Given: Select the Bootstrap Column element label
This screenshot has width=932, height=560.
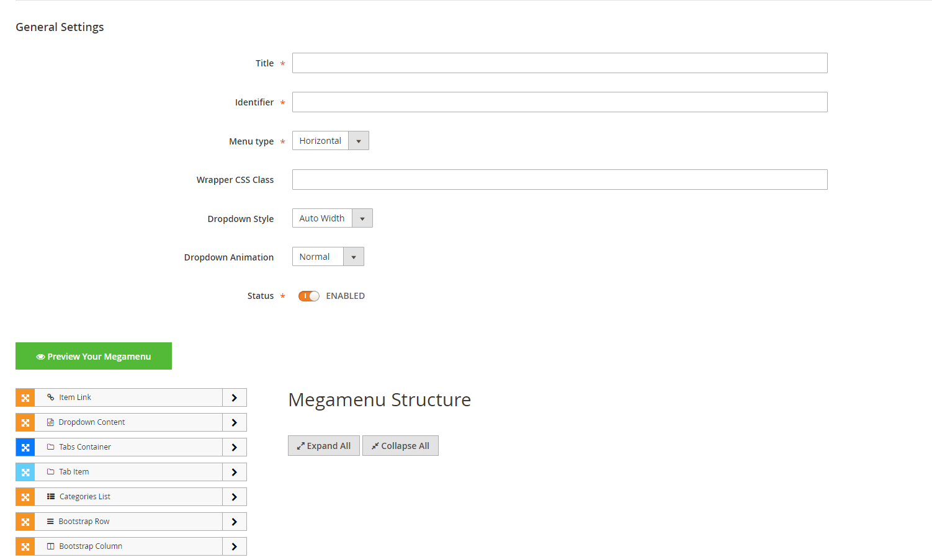Looking at the screenshot, I should tap(91, 546).
